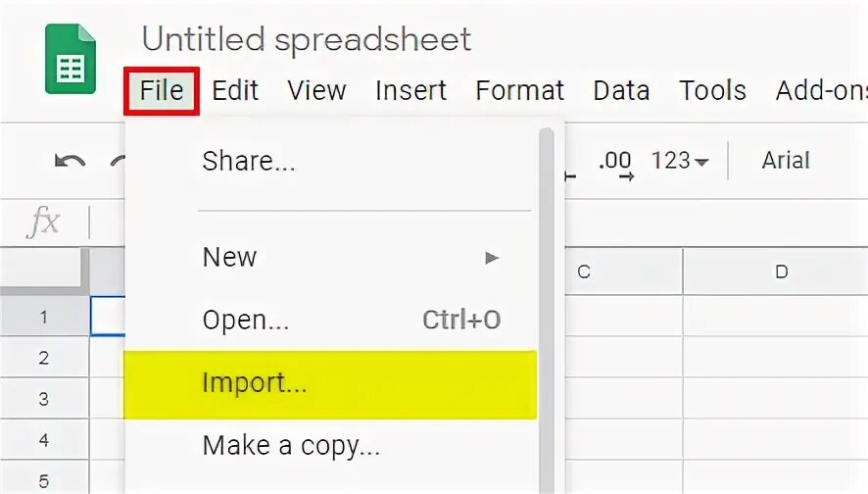Open the Format menu
The image size is (868, 494).
coord(519,91)
